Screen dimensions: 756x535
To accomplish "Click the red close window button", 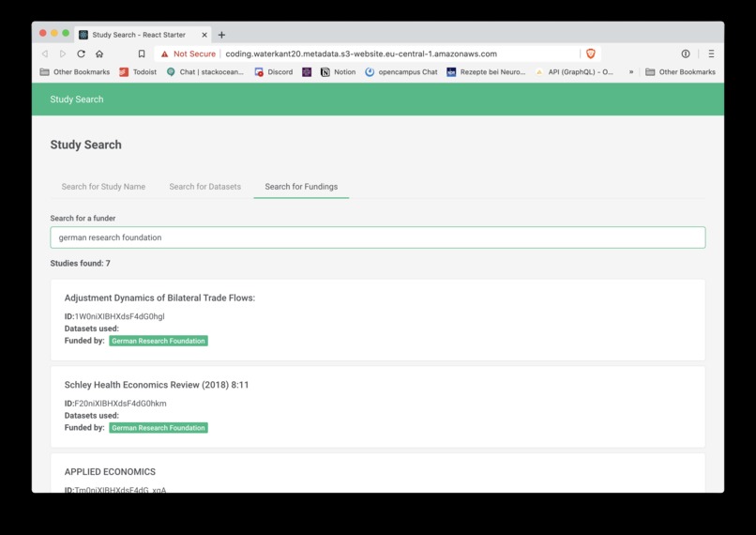I will (x=43, y=33).
